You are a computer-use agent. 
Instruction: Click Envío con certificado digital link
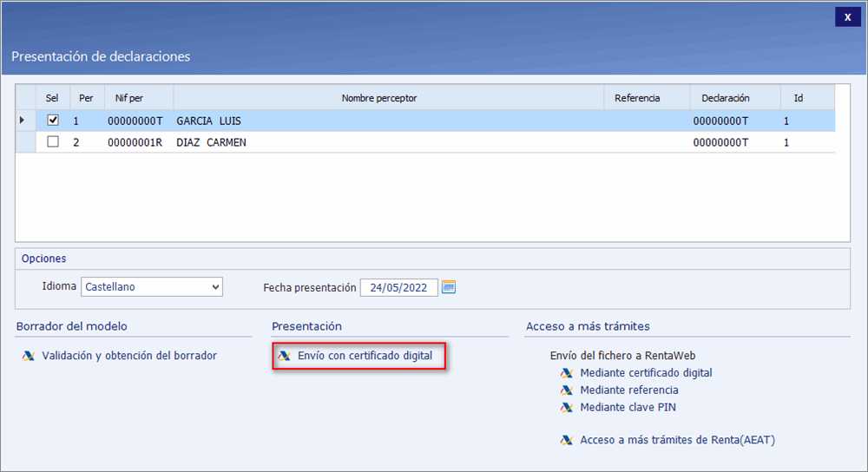tap(365, 356)
